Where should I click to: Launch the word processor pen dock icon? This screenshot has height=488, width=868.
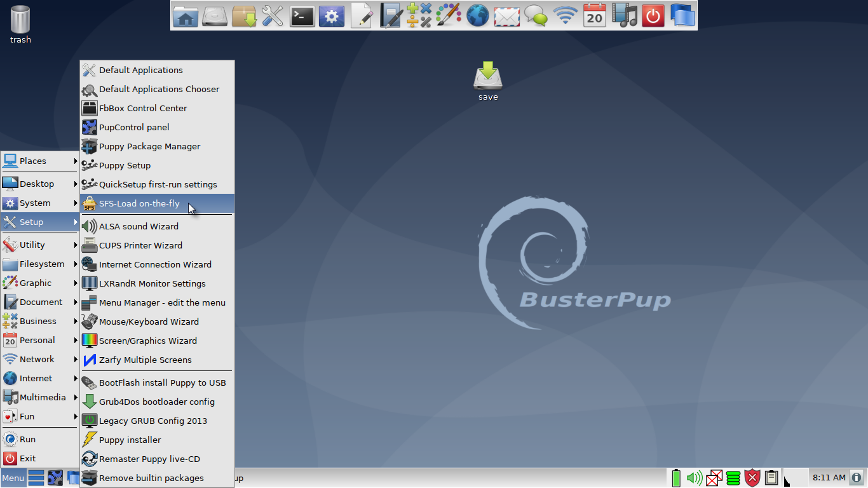pyautogui.click(x=390, y=15)
